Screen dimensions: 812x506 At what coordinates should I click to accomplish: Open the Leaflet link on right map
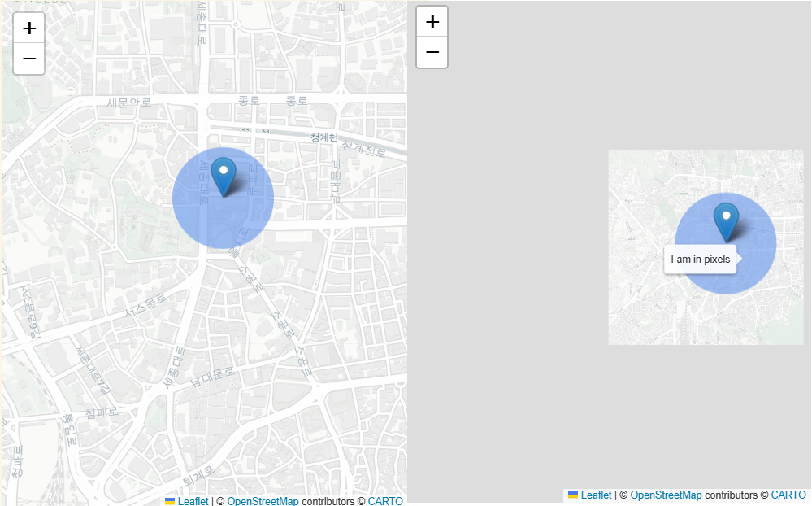coord(596,495)
